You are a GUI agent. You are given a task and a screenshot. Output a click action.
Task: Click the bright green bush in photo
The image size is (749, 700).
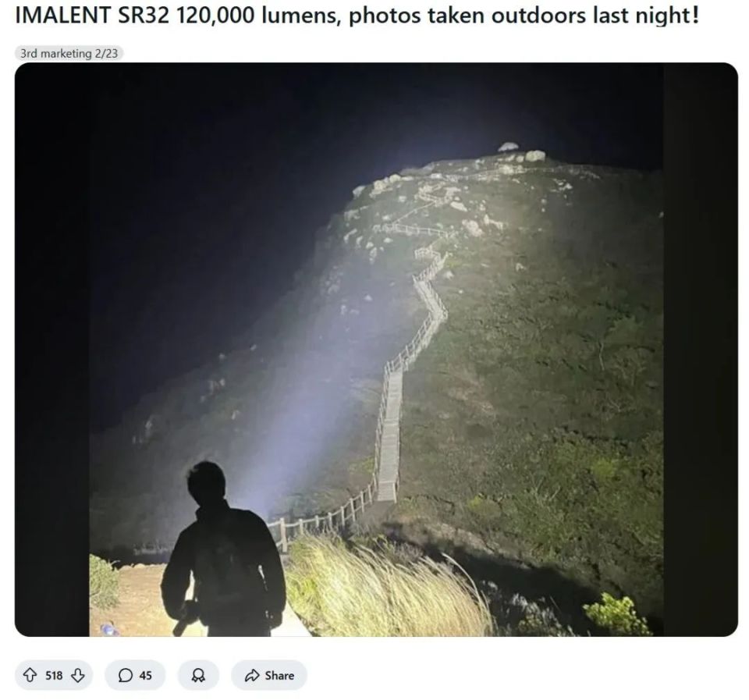[616, 614]
